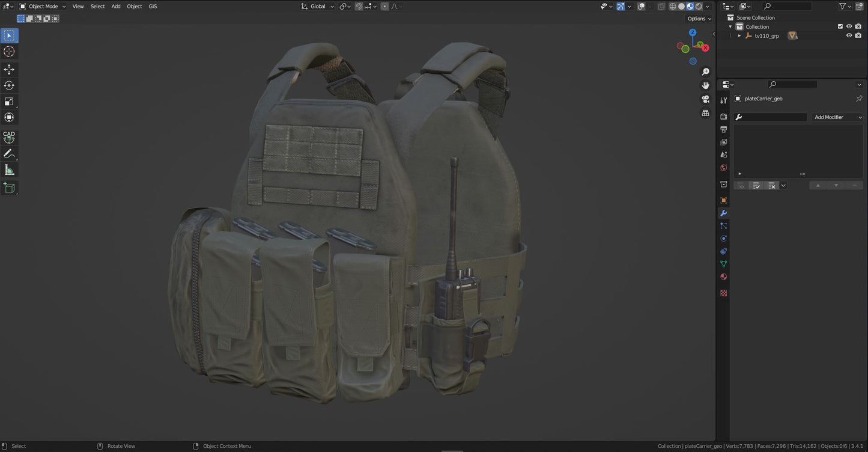Disable tv110_grp in renders
This screenshot has height=452, width=868.
pos(858,35)
